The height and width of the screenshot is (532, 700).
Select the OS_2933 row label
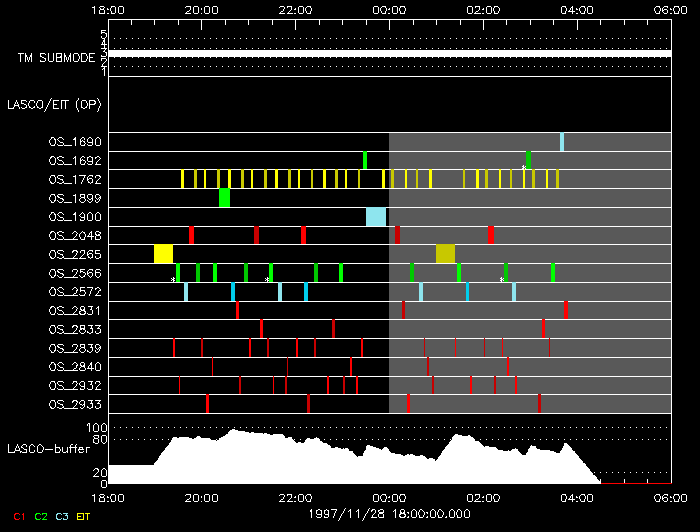click(75, 404)
